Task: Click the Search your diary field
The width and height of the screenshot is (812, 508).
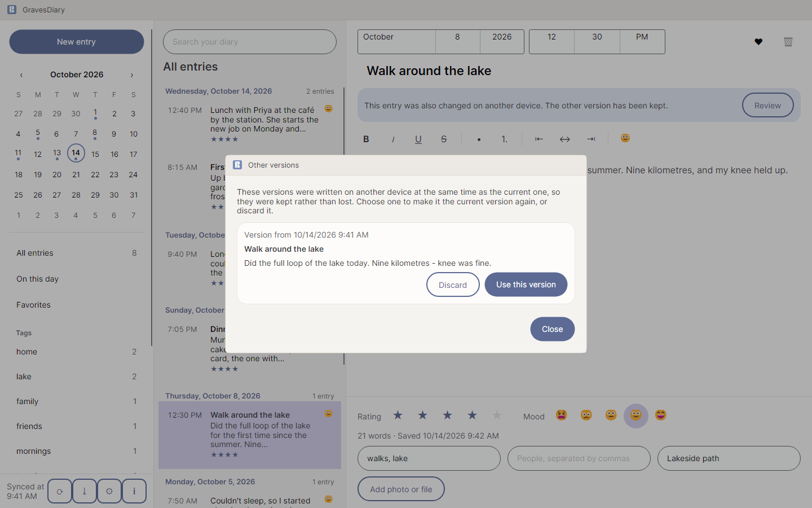Action: point(250,42)
